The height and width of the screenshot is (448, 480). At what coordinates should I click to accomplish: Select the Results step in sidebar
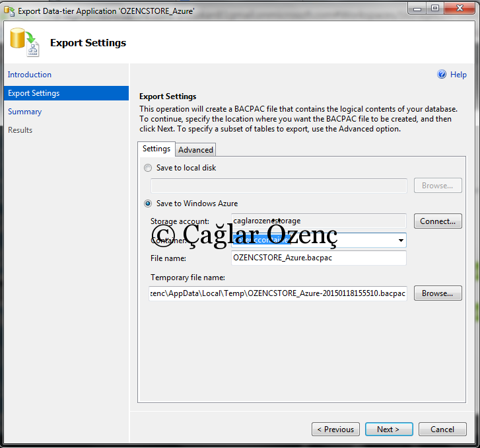point(20,130)
